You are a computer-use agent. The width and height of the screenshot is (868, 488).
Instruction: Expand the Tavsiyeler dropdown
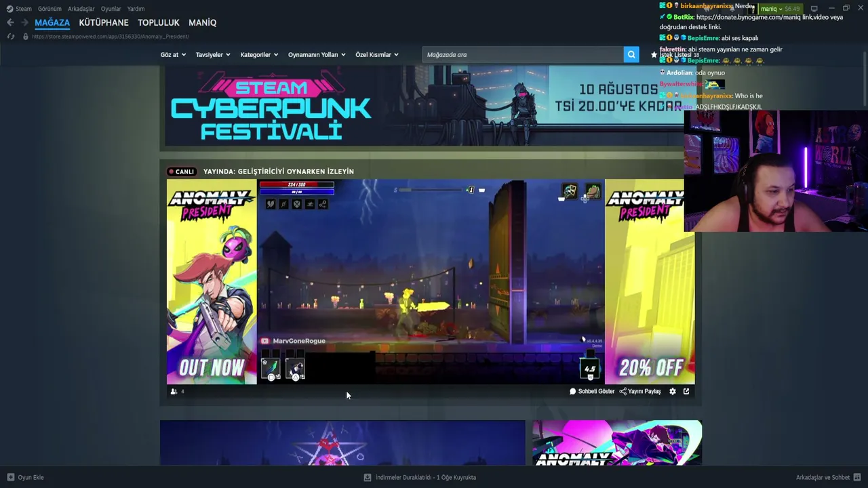(x=213, y=55)
